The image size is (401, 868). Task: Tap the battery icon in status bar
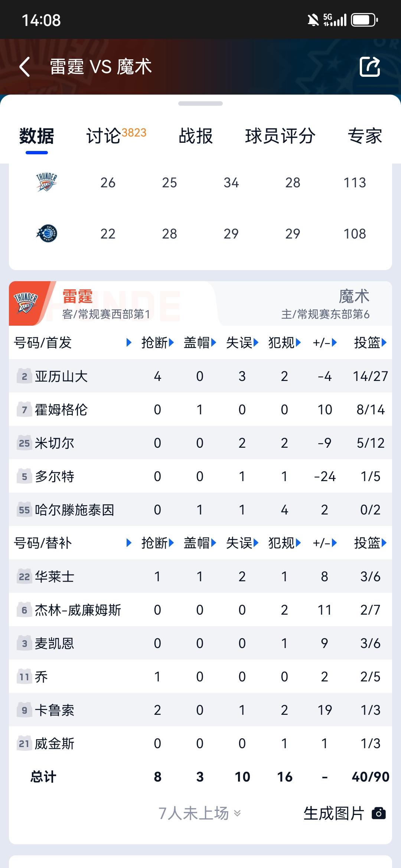pyautogui.click(x=364, y=20)
